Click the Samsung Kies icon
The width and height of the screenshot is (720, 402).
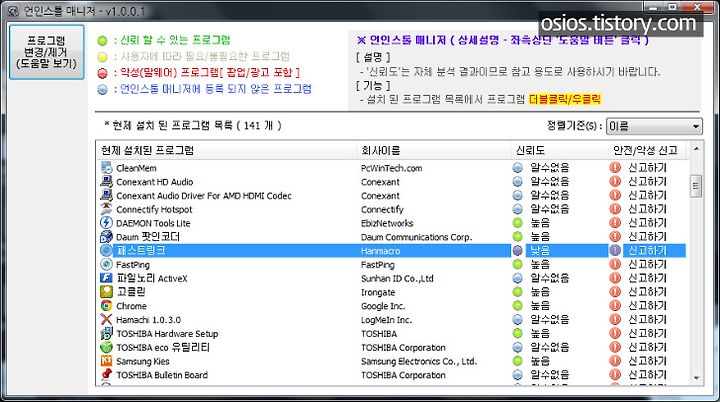pos(107,361)
